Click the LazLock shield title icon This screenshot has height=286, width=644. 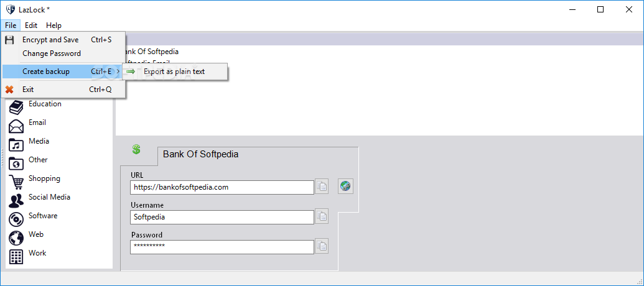tap(11, 9)
